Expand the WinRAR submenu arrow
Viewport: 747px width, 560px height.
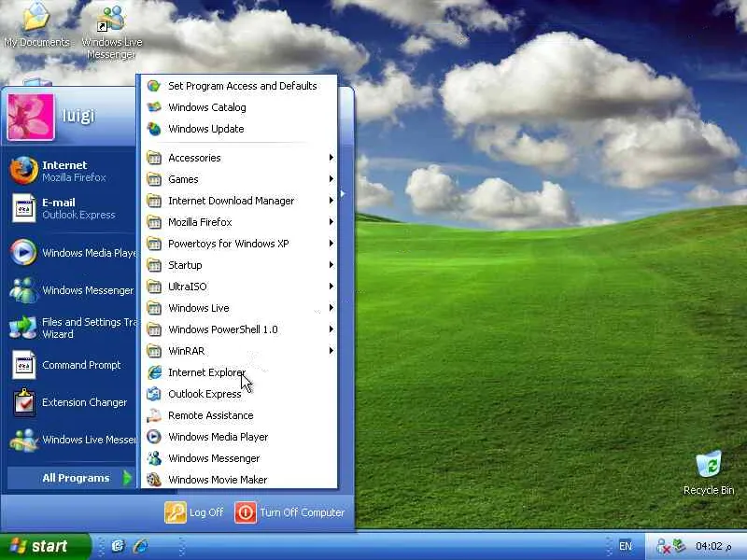click(x=331, y=351)
